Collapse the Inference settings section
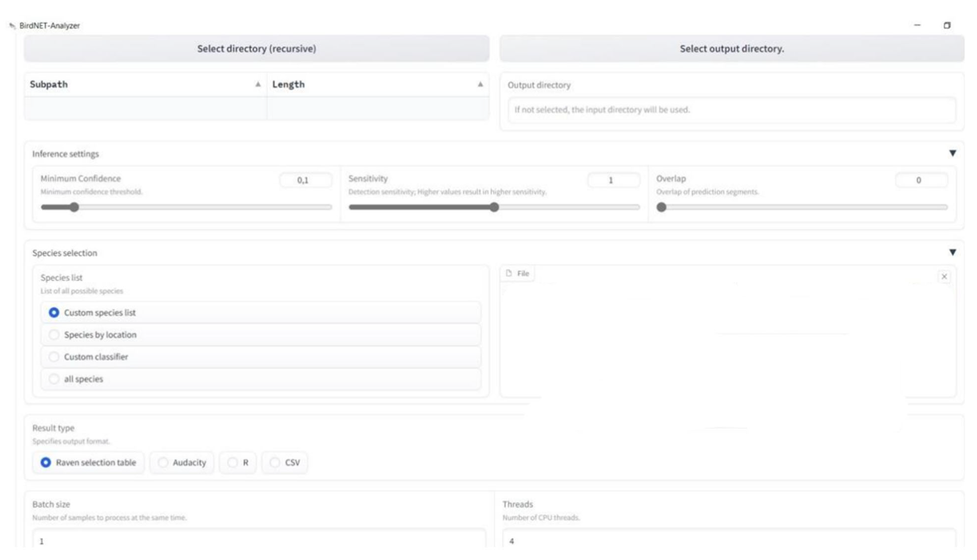The width and height of the screenshot is (977, 560). pos(952,153)
